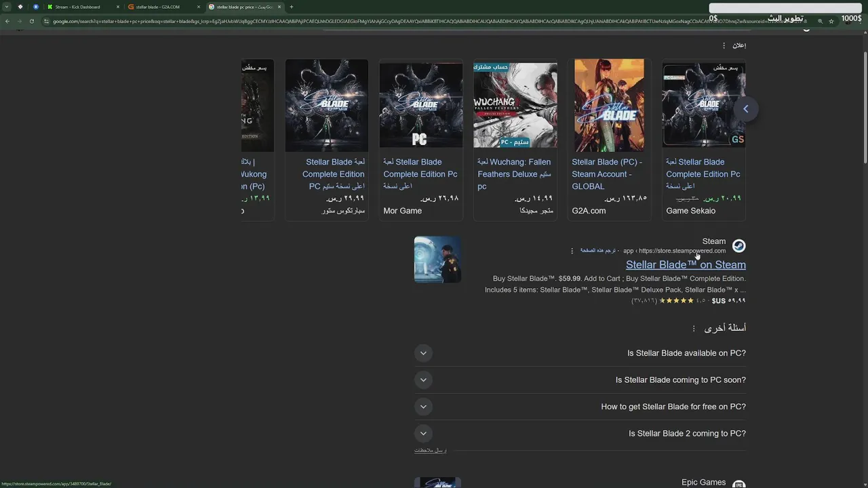Click the G2A.com seller name
Image resolution: width=868 pixels, height=488 pixels.
(x=589, y=211)
